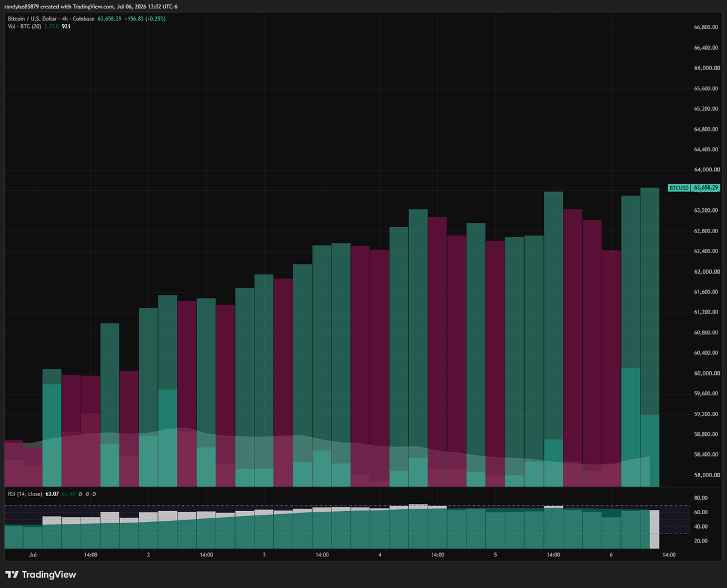Click the BTCUSD price tag on axis

[694, 188]
